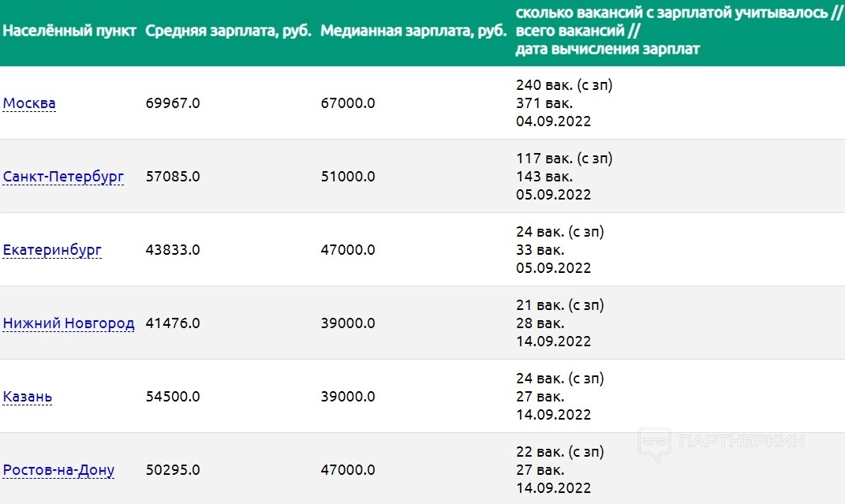The height and width of the screenshot is (504, 845).
Task: Follow the Ростов-на-Дону link
Action: pos(58,470)
